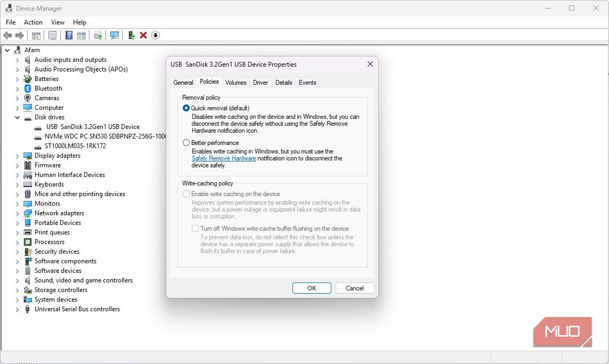Switch to the Driver tab
Screen dimensions: 609x364
pyautogui.click(x=260, y=83)
